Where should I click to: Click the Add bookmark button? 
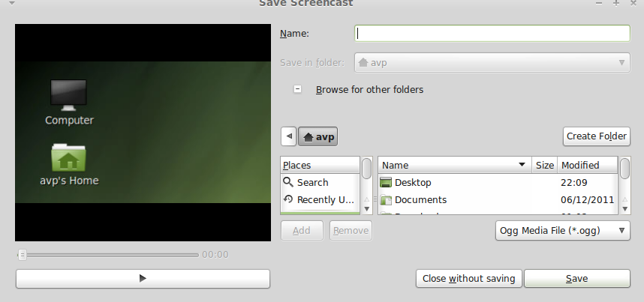click(302, 231)
